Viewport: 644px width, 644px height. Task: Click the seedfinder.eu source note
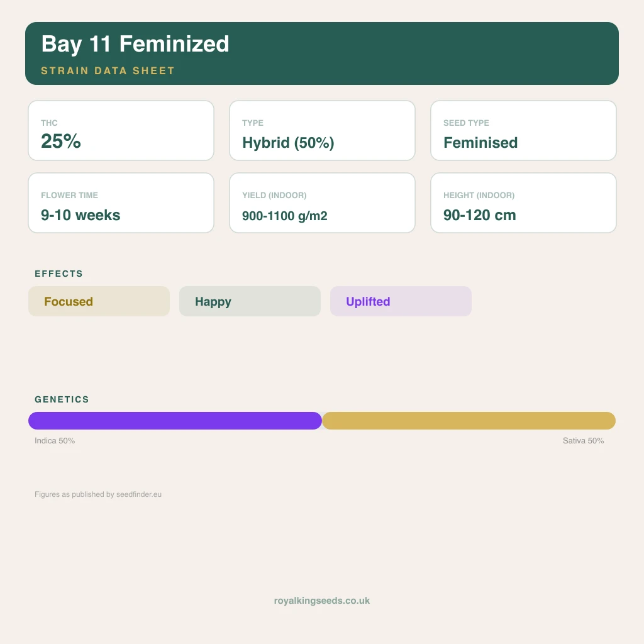(x=97, y=494)
